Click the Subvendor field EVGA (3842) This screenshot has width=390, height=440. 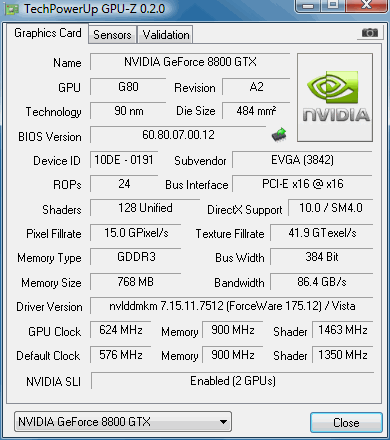pyautogui.click(x=302, y=160)
